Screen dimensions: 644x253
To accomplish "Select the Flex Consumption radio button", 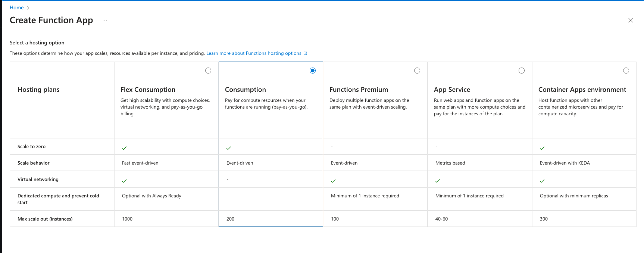I will [208, 71].
